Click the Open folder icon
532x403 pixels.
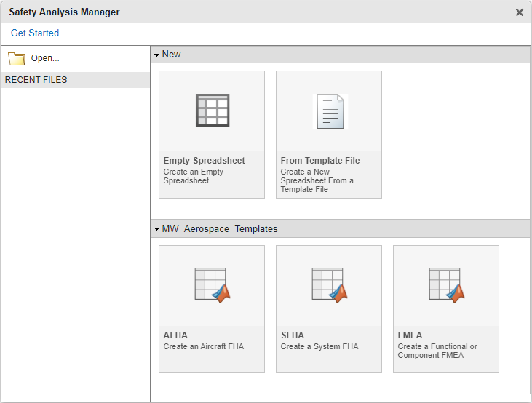click(17, 59)
